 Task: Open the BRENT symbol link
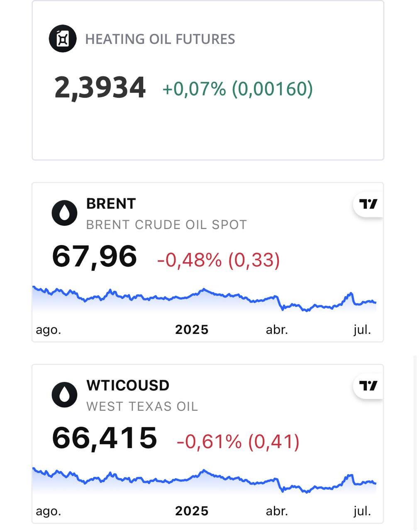(x=111, y=204)
